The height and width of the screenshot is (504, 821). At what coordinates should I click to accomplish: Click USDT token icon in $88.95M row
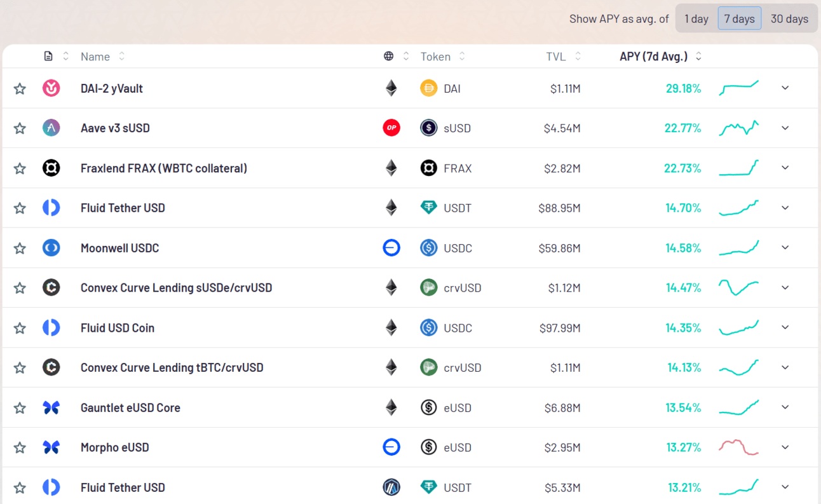pyautogui.click(x=429, y=208)
